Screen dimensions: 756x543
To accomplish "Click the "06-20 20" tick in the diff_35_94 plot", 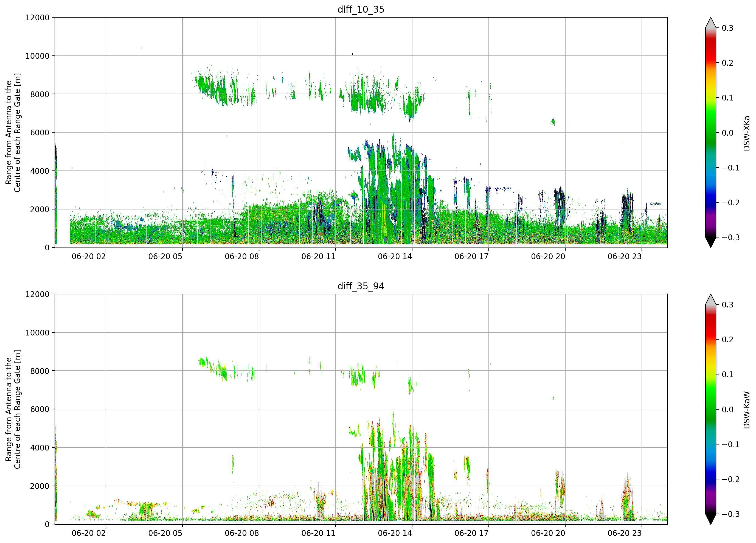I will pyautogui.click(x=548, y=533).
